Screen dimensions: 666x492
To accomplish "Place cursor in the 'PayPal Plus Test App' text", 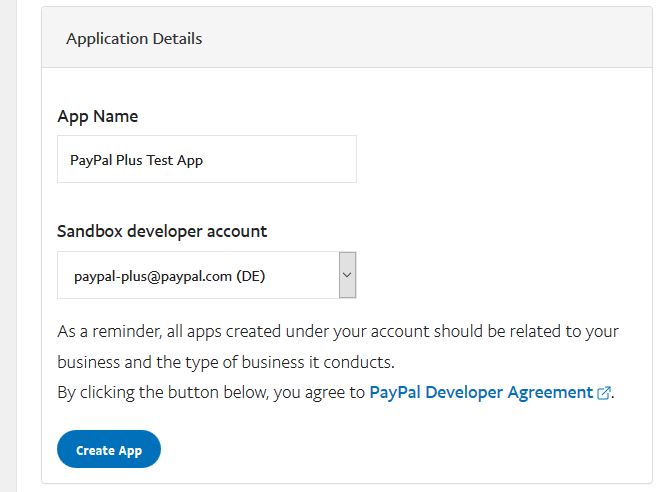I will pos(136,160).
